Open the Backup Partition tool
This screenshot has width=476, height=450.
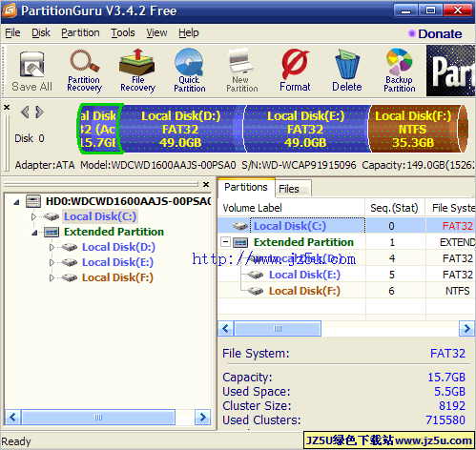point(400,71)
